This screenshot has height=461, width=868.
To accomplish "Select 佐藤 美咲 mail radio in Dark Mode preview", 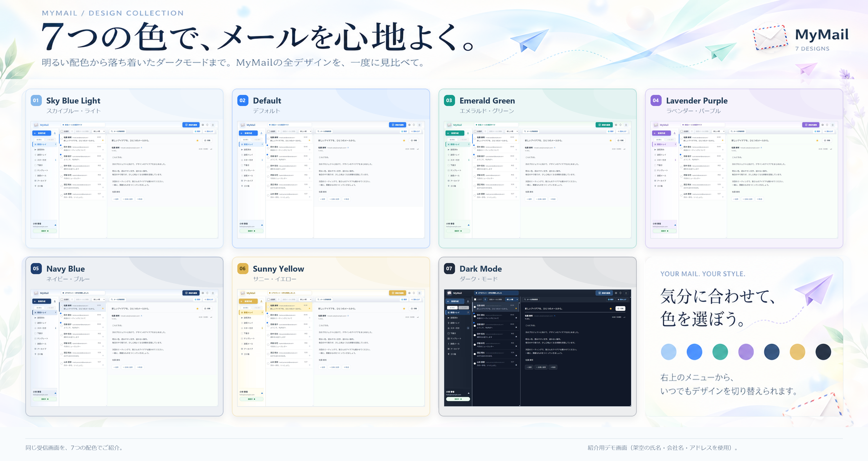I will pyautogui.click(x=475, y=307).
